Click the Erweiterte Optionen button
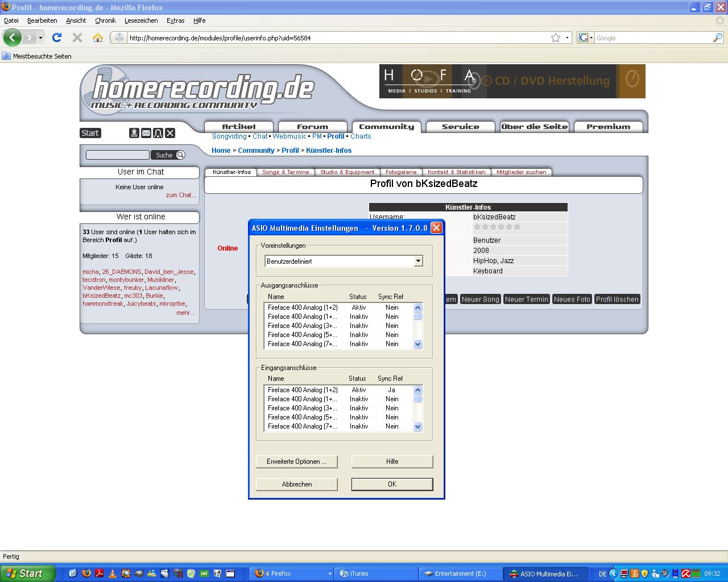Viewport: 728px width, 582px height. point(297,462)
